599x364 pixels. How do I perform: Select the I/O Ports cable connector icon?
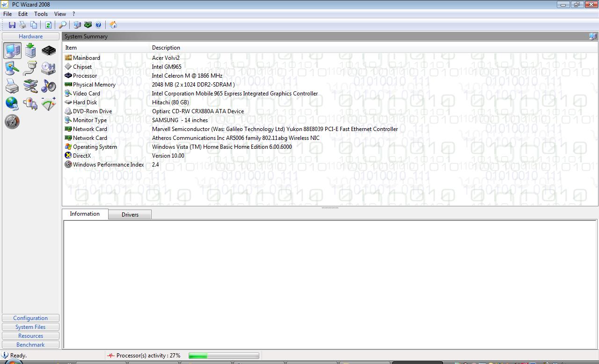pos(30,68)
